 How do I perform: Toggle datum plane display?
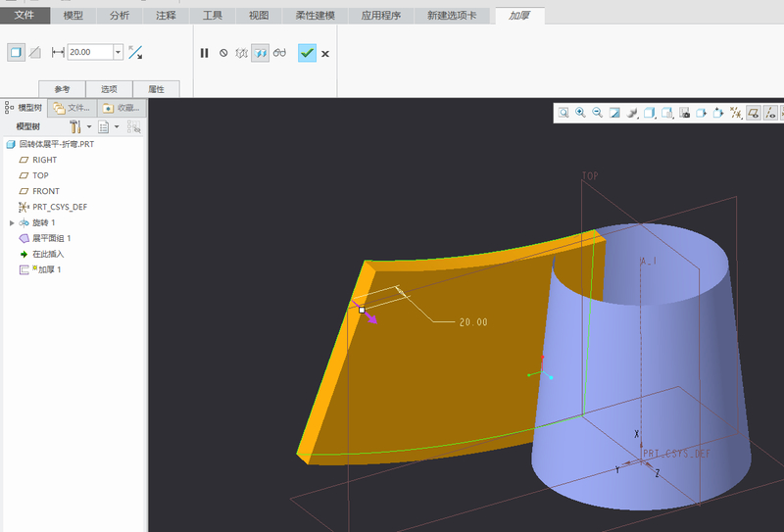pyautogui.click(x=754, y=113)
